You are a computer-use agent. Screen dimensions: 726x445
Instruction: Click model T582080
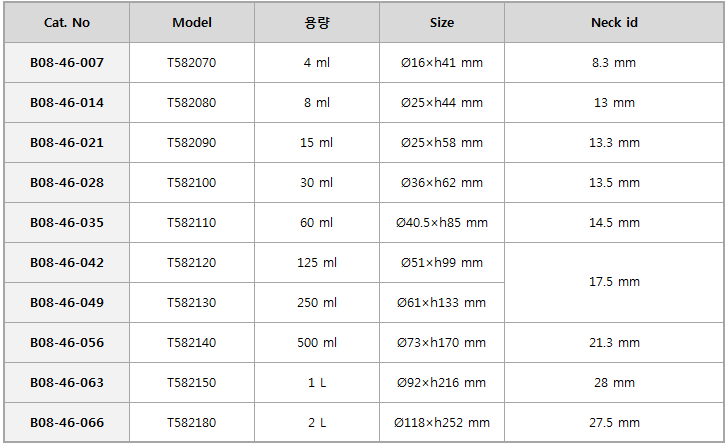(192, 102)
